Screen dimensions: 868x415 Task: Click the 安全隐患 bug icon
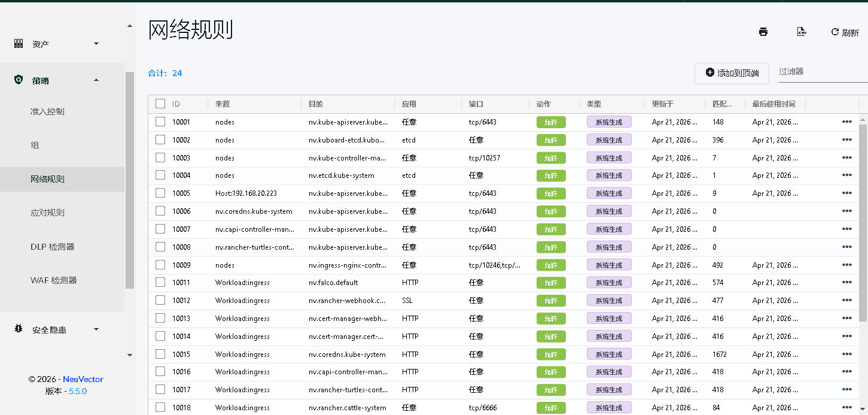(19, 329)
